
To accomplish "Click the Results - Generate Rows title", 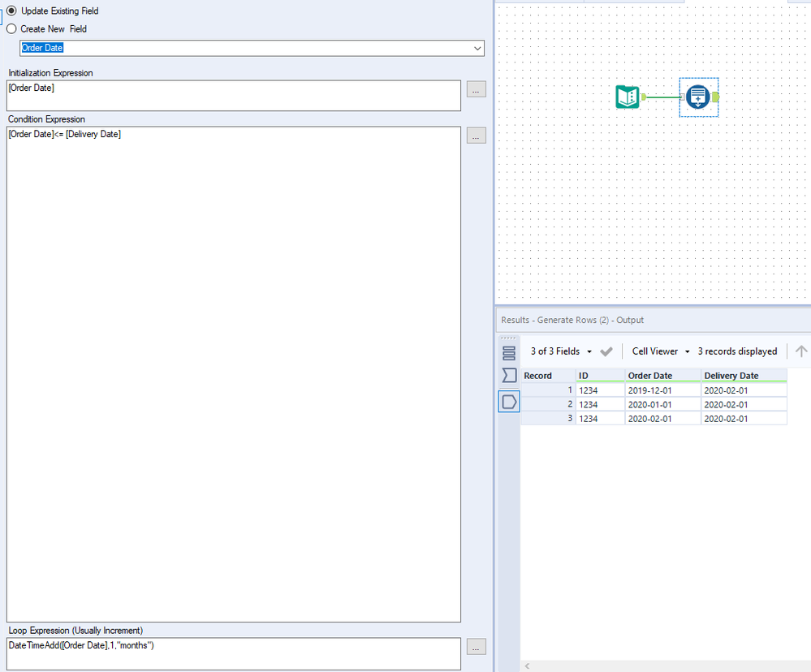I will (x=572, y=320).
